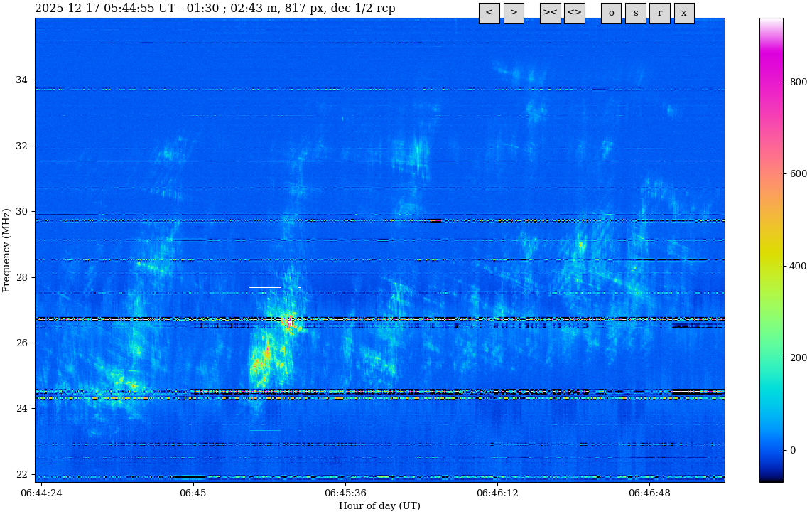The height and width of the screenshot is (514, 812).
Task: Click the white horizontal marker line near 27.7 MHz
Action: click(266, 287)
